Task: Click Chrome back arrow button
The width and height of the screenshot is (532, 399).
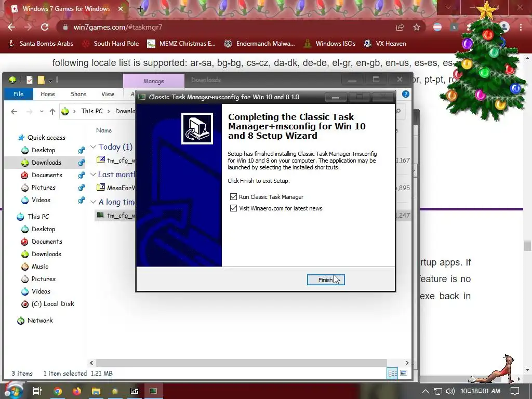Action: click(x=11, y=27)
